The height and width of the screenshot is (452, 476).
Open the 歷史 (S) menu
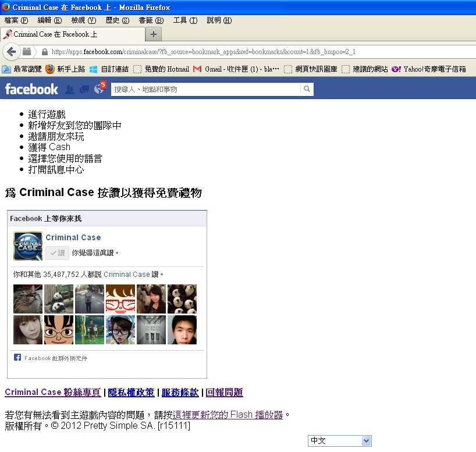tap(118, 20)
